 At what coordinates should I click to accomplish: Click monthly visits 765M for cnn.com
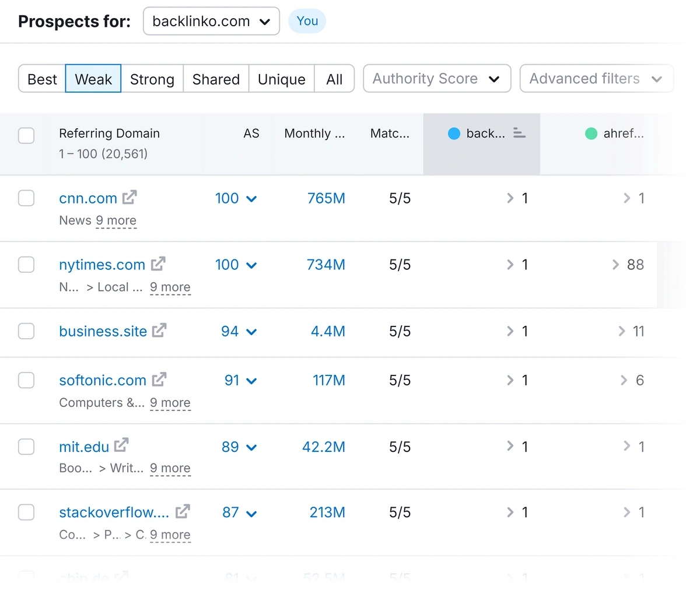tap(326, 198)
